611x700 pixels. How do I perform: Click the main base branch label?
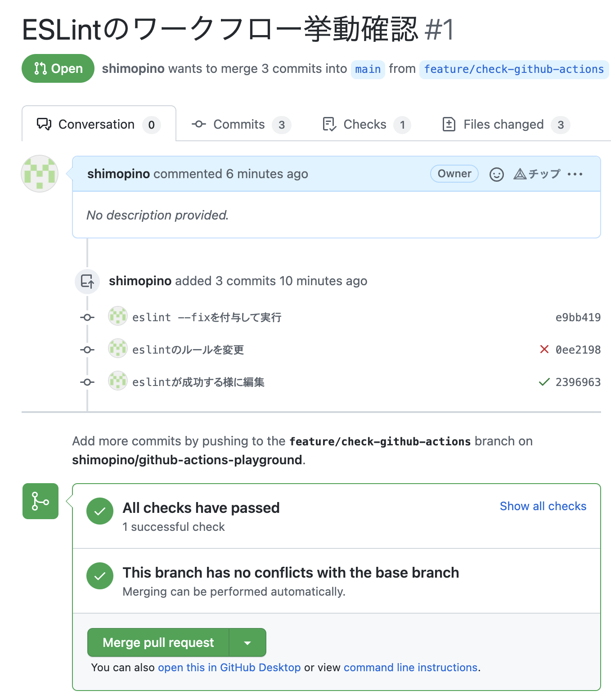368,69
